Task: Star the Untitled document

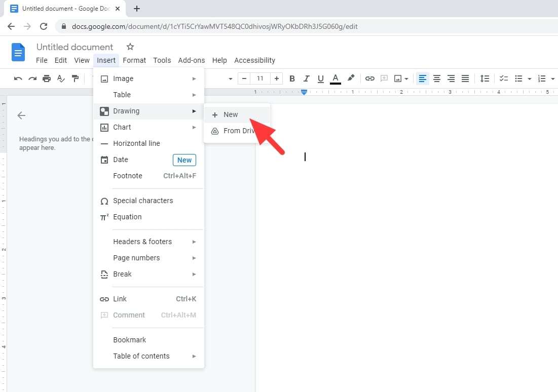Action: [x=130, y=46]
